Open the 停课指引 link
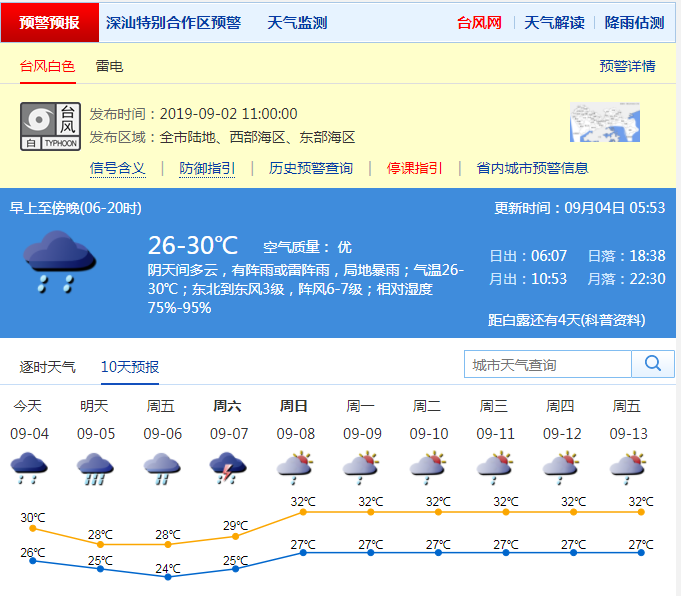Screen dimensions: 681x596 (415, 168)
